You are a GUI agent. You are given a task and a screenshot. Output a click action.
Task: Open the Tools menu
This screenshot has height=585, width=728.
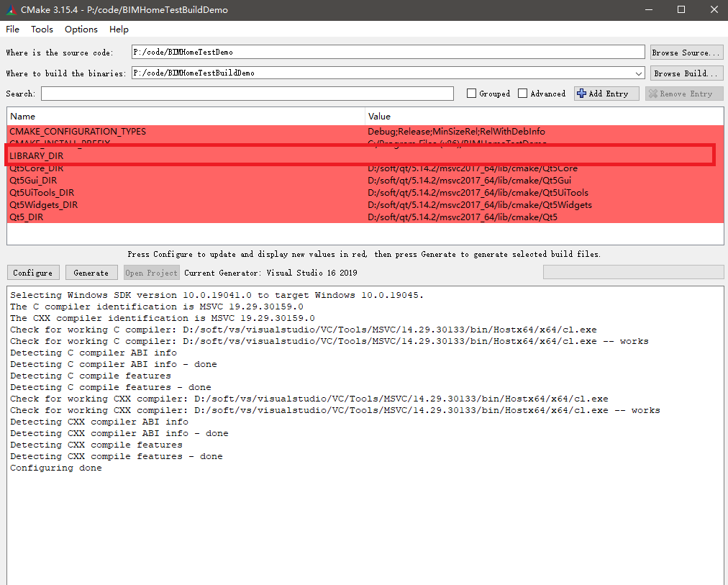(x=42, y=30)
